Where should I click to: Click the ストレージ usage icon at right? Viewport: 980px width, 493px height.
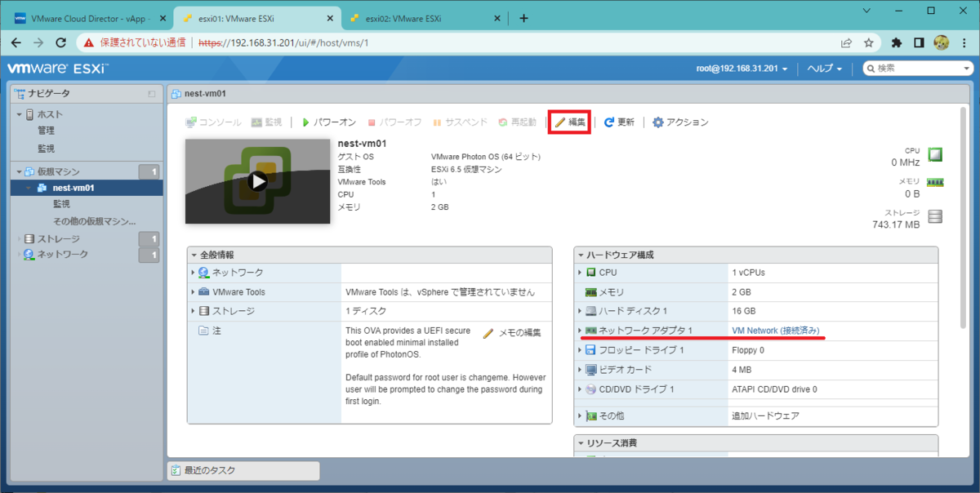[936, 216]
